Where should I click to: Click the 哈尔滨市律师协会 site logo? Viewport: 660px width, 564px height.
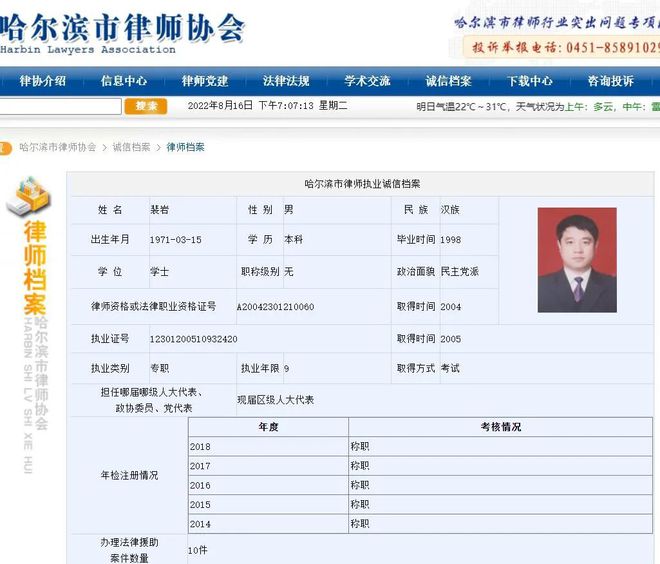122,34
